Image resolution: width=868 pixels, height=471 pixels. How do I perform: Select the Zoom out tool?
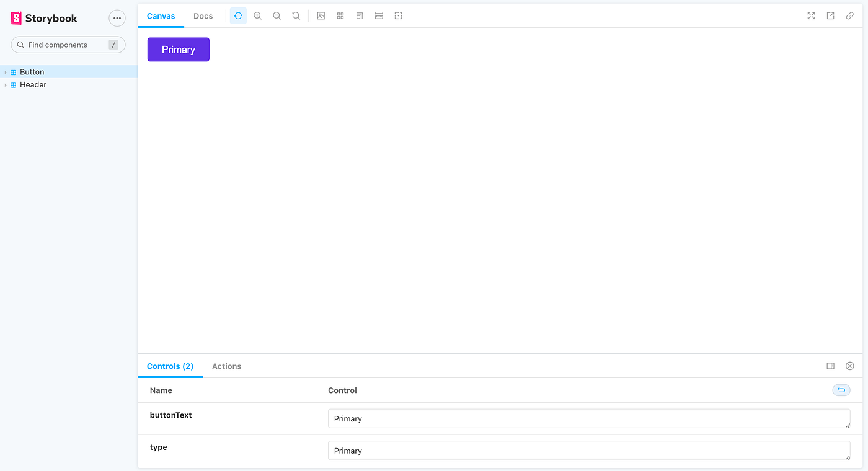(277, 15)
